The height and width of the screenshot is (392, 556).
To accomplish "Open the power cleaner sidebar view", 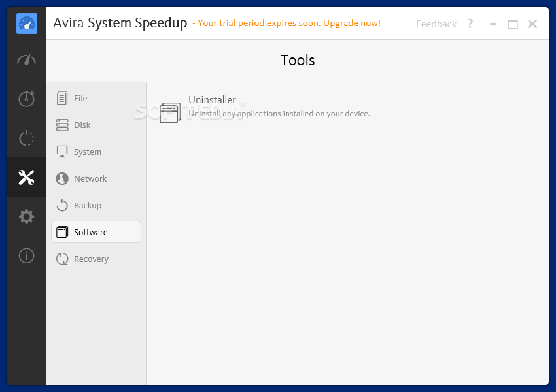I will [x=27, y=138].
